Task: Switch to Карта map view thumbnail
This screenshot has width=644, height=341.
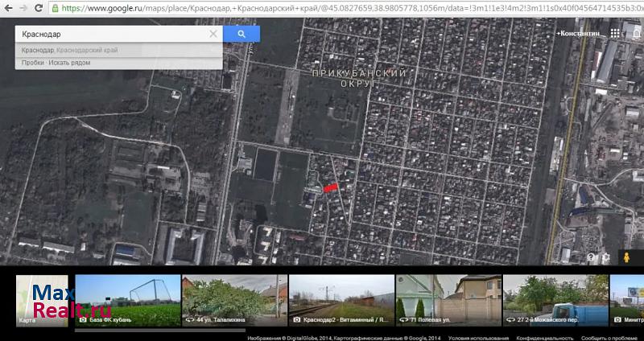Action: tap(43, 301)
